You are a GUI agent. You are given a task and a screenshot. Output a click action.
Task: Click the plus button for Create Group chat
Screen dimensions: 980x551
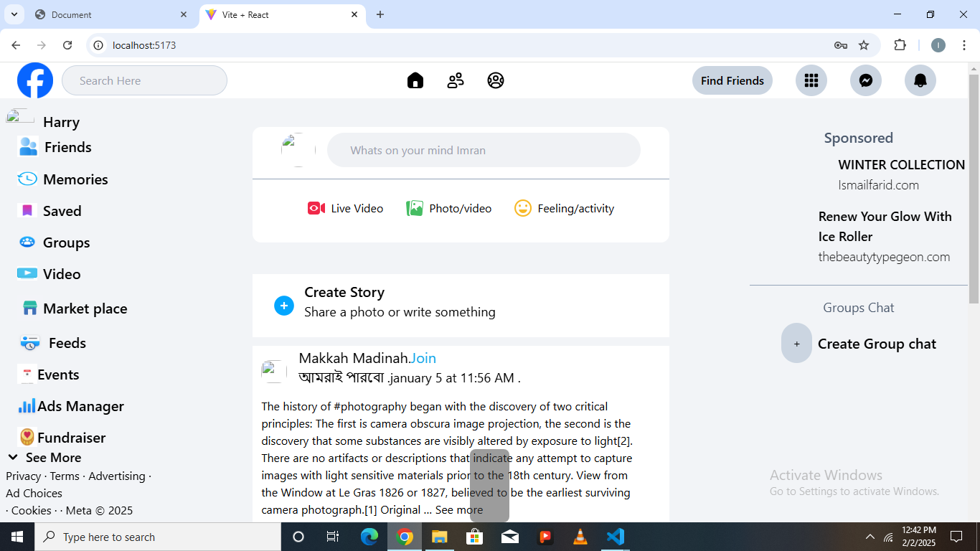coord(796,343)
